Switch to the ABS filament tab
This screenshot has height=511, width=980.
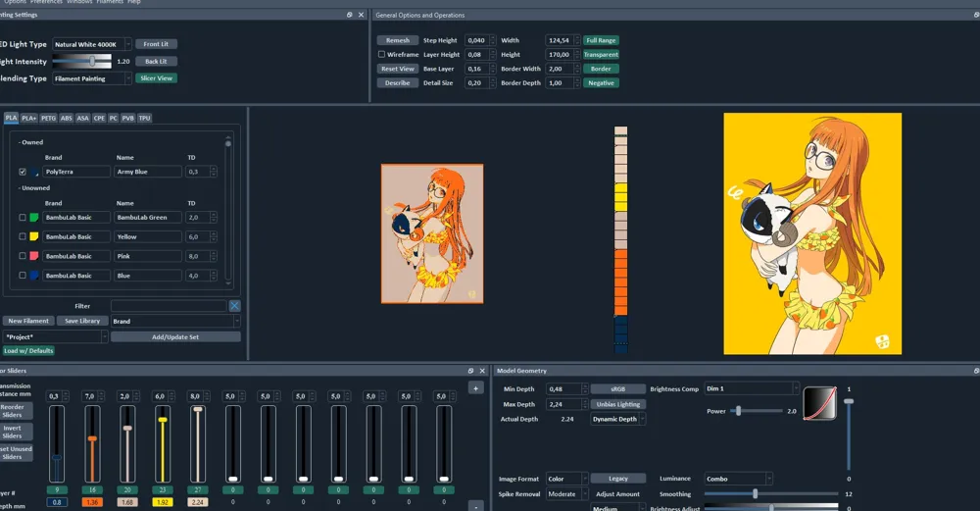[x=67, y=119]
